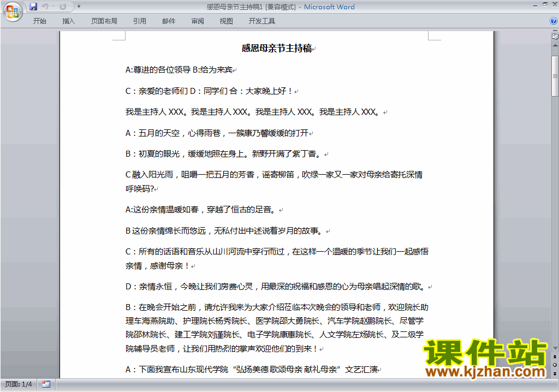The width and height of the screenshot is (559, 392).
Task: Click the Next Page double-arrow button
Action: tap(555, 373)
